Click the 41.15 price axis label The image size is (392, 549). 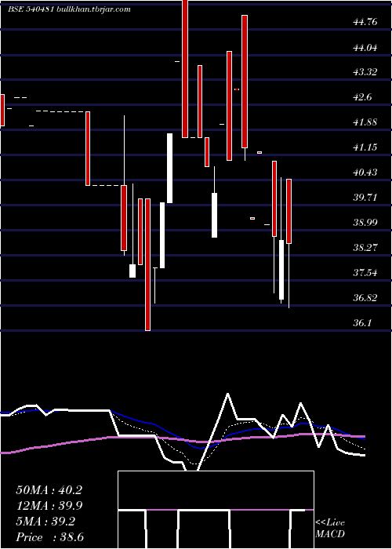(365, 147)
